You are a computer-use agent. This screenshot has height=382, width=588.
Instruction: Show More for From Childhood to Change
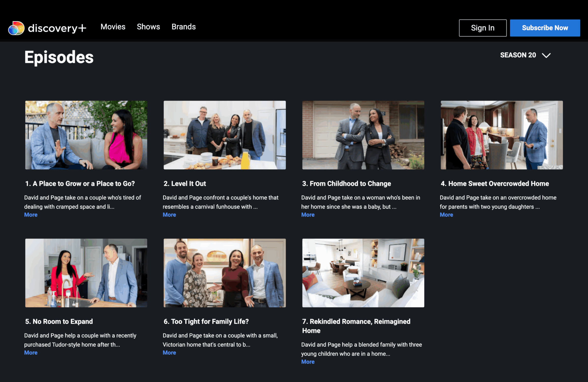pos(308,215)
